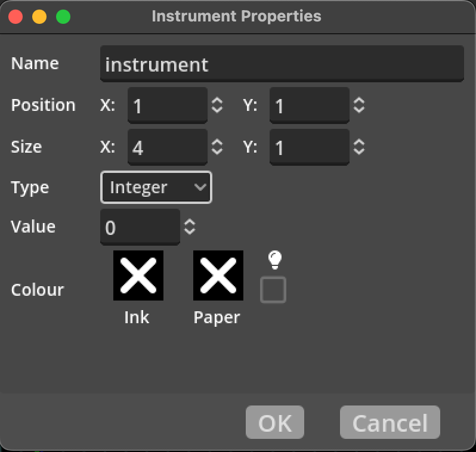Click the Position Y input field
Image resolution: width=476 pixels, height=452 pixels.
tap(309, 106)
